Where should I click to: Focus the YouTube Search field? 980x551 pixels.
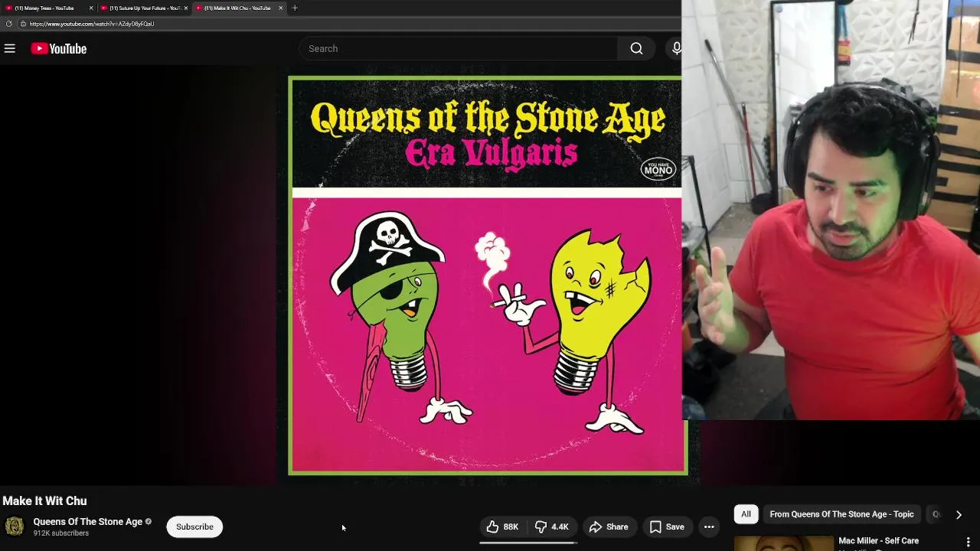tap(458, 48)
